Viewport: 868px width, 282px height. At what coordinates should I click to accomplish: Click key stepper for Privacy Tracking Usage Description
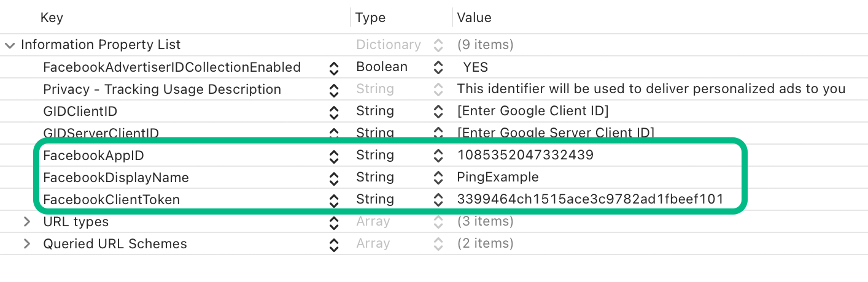click(x=333, y=90)
